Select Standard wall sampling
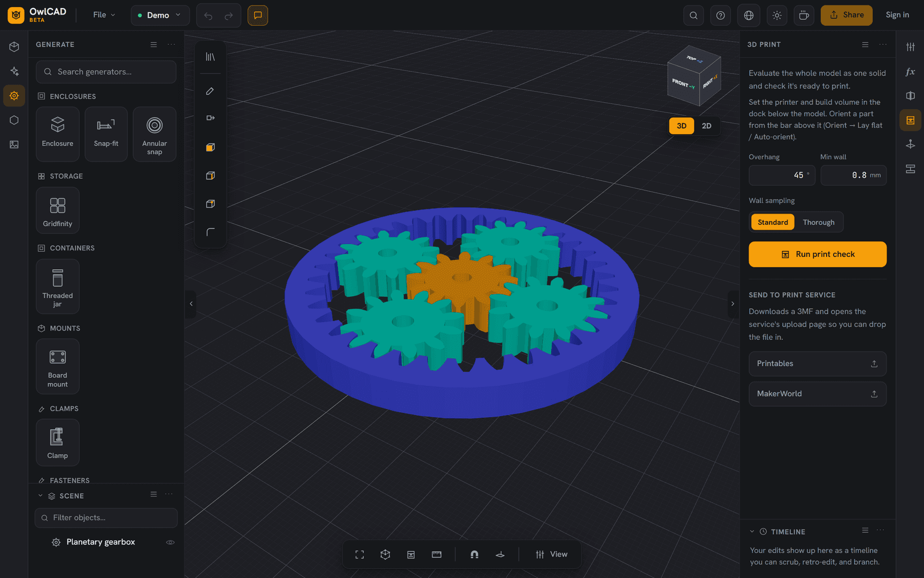This screenshot has width=924, height=578. (773, 222)
